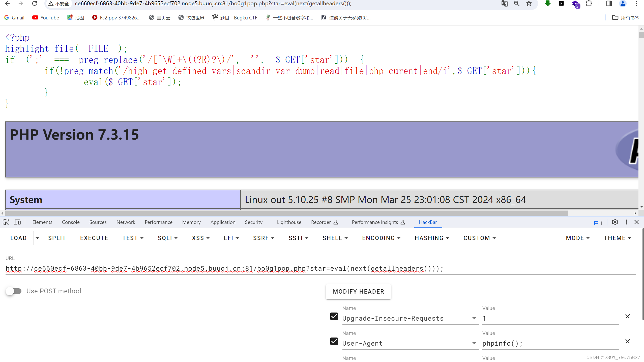
Task: Enable the Use POST method toggle
Action: [14, 291]
